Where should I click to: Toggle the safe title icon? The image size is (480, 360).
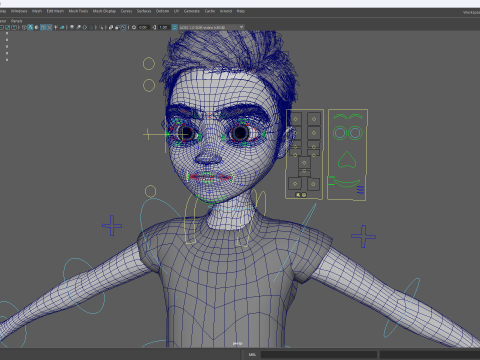(14, 27)
